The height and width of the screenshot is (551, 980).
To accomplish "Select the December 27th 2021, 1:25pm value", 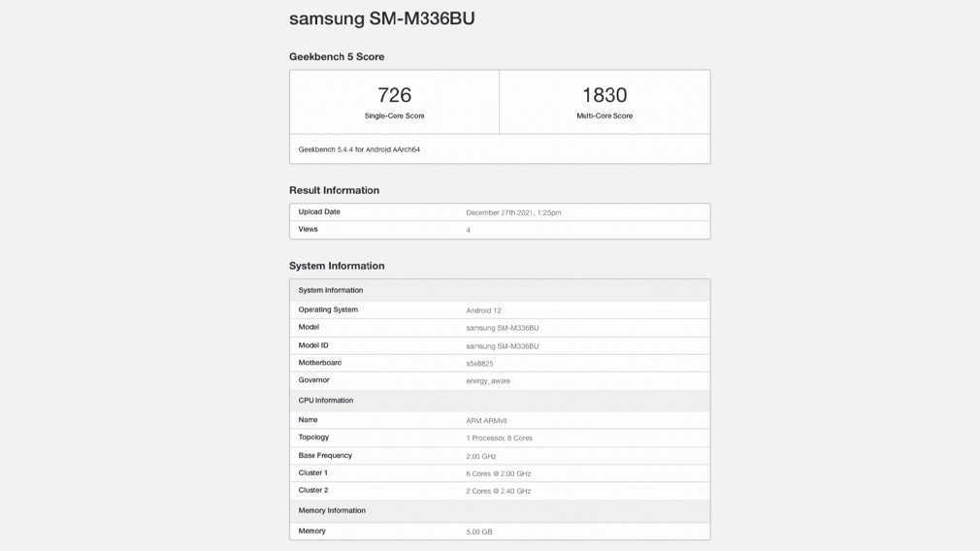I will pos(513,212).
